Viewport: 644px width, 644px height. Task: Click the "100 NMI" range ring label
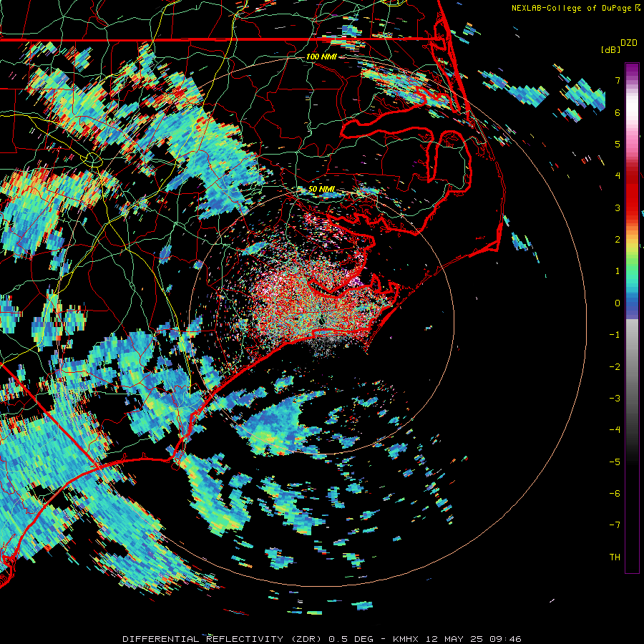pyautogui.click(x=321, y=57)
